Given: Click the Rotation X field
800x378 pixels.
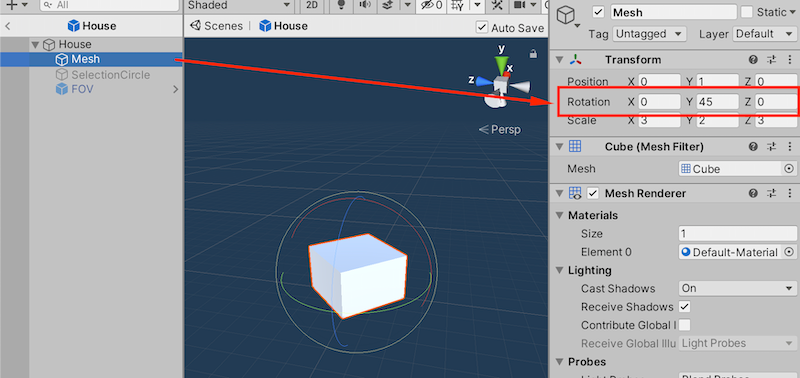Looking at the screenshot, I should click(x=660, y=102).
